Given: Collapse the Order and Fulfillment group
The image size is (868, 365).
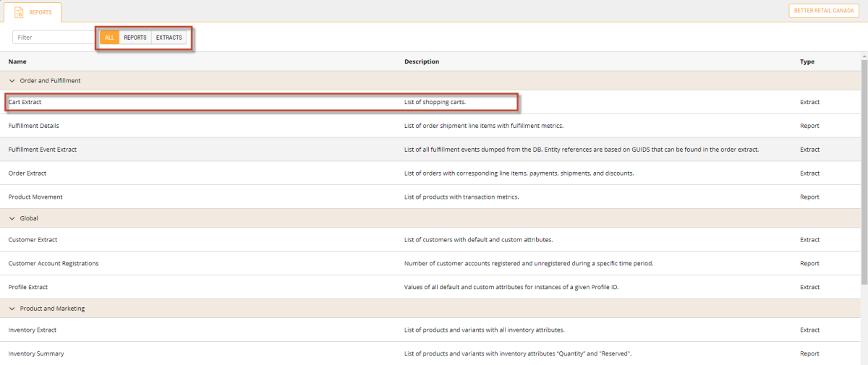Looking at the screenshot, I should (12, 81).
